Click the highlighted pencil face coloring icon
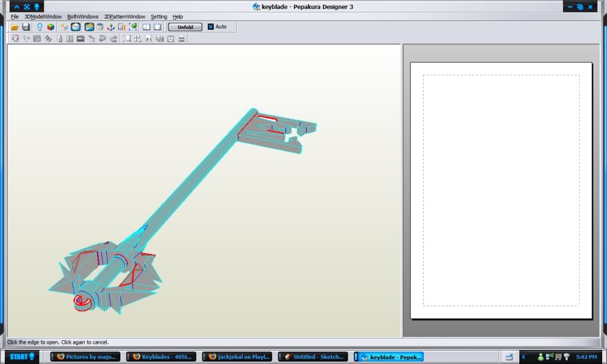Image resolution: width=607 pixels, height=364 pixels. pos(89,27)
